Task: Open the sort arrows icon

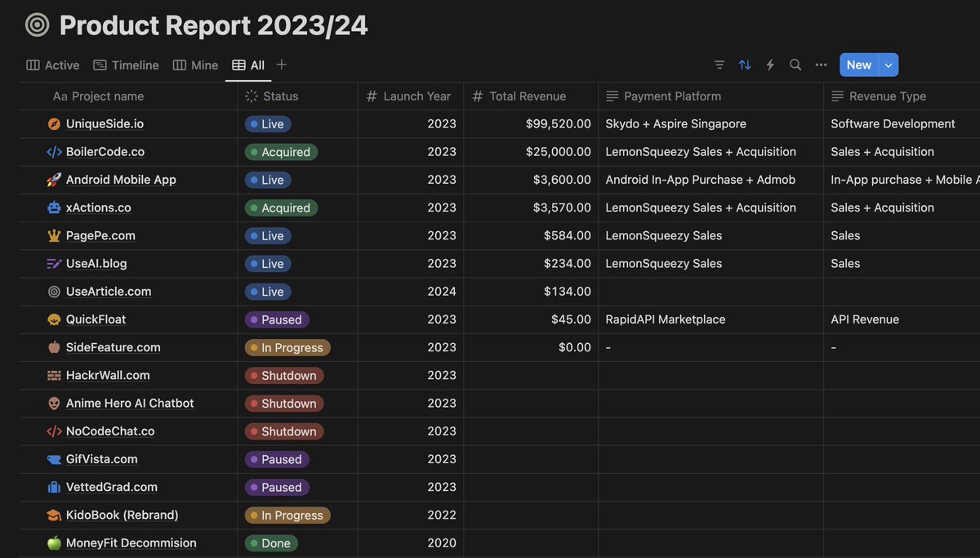Action: (745, 65)
